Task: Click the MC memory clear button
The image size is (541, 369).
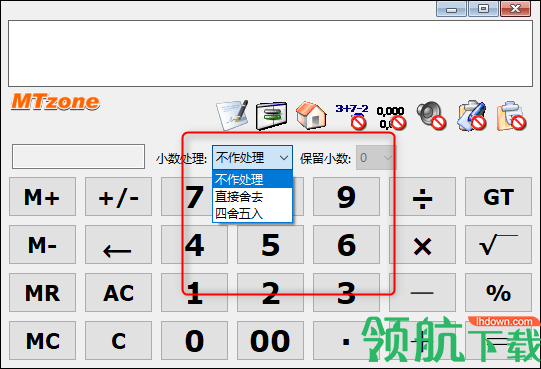Action: click(42, 341)
